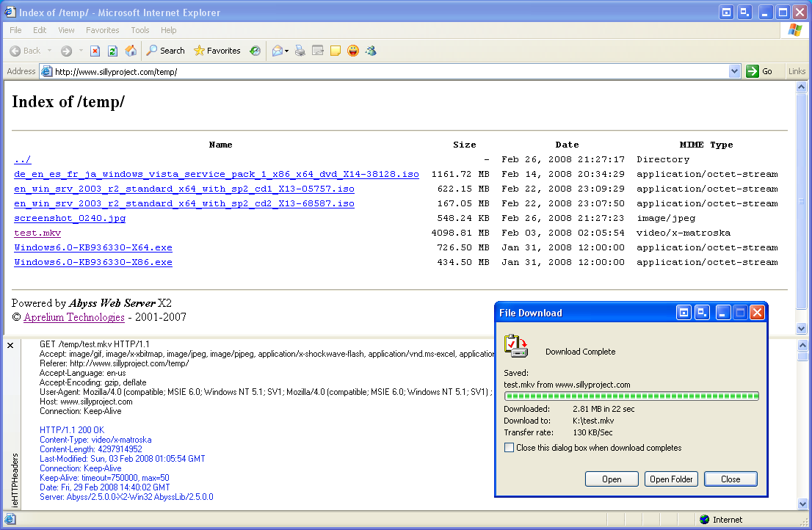Image resolution: width=812 pixels, height=530 pixels.
Task: Open the Aprelium Technologies link
Action: pyautogui.click(x=74, y=317)
